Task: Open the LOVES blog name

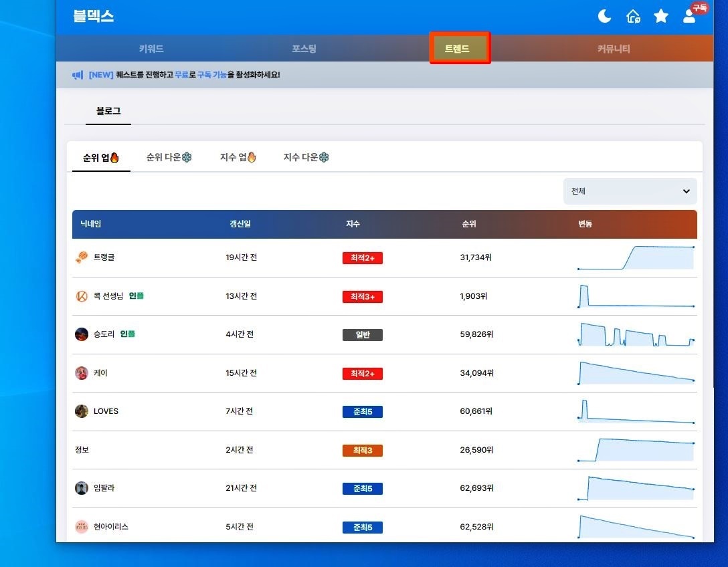Action: pos(106,411)
